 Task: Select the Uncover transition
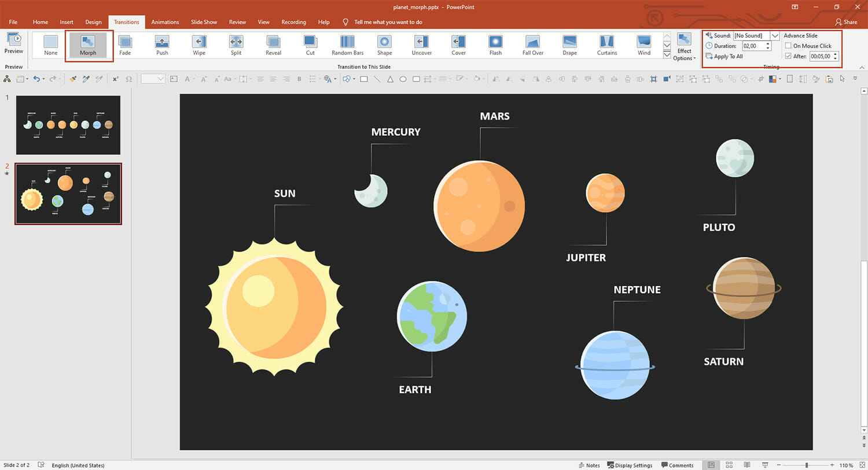coord(421,45)
